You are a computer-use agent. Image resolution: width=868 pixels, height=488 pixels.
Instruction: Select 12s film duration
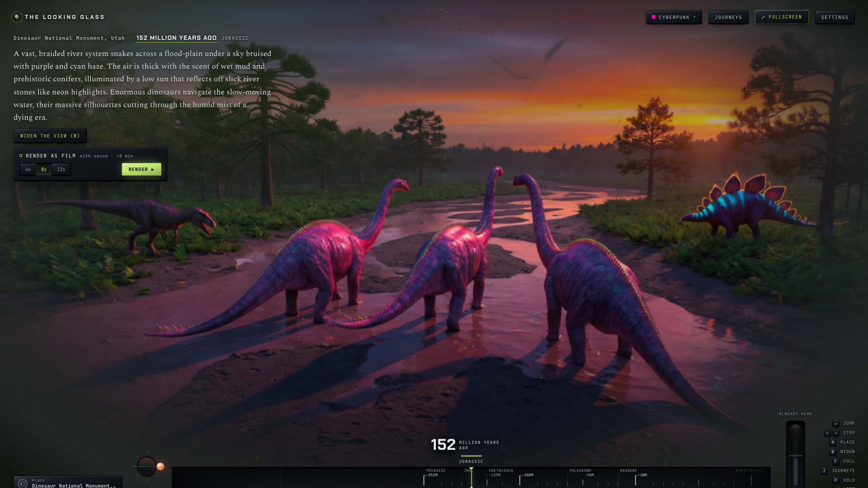[x=61, y=169]
